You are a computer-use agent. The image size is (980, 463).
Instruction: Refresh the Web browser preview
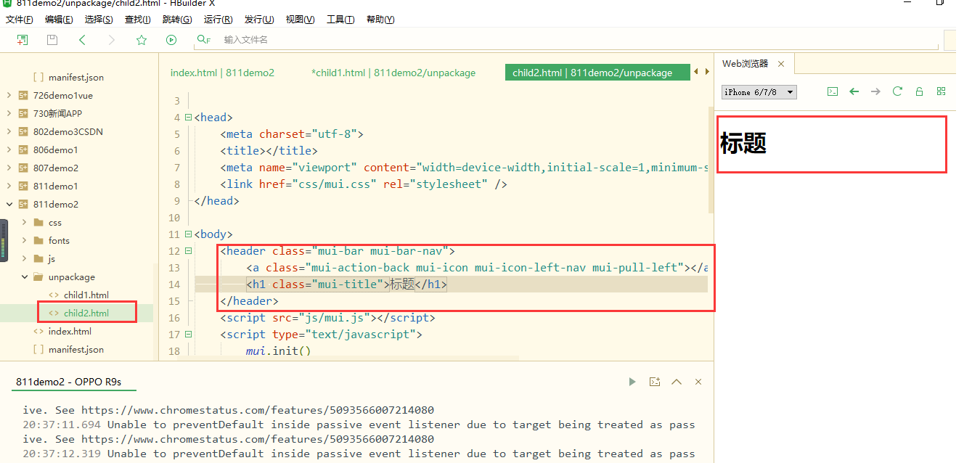click(897, 91)
